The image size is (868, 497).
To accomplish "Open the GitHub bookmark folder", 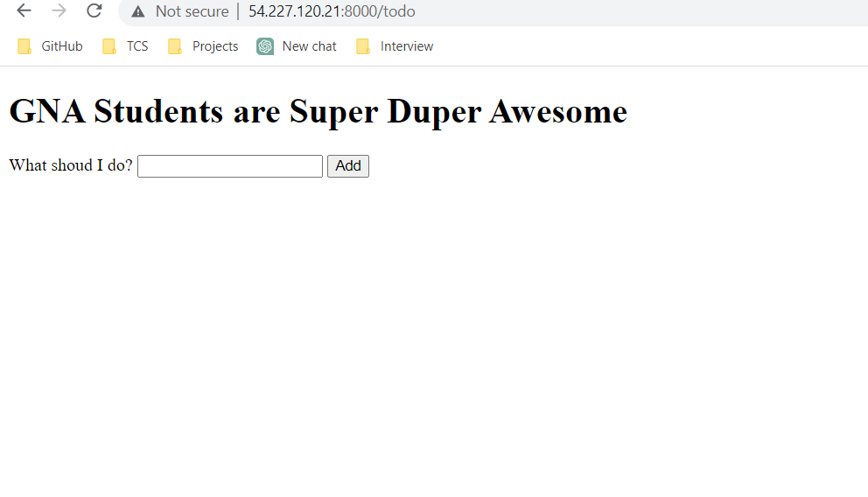I will point(50,46).
